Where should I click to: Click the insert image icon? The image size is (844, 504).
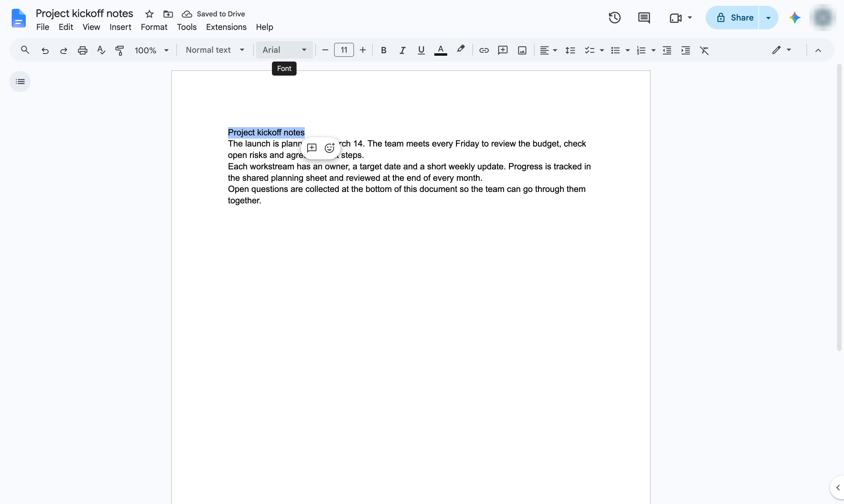tap(522, 50)
